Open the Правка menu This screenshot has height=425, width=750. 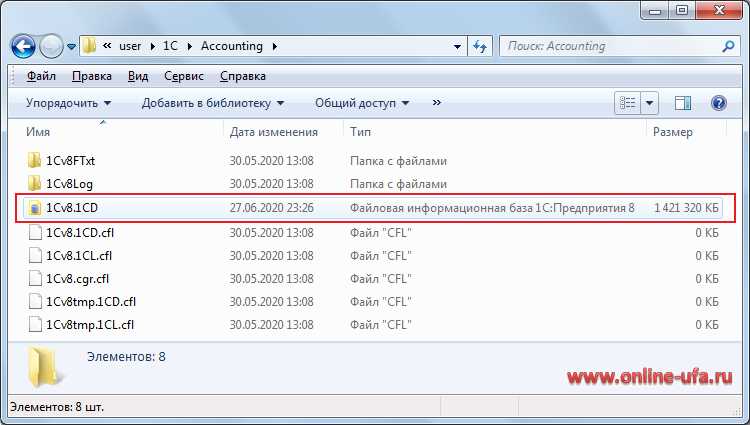click(x=92, y=76)
